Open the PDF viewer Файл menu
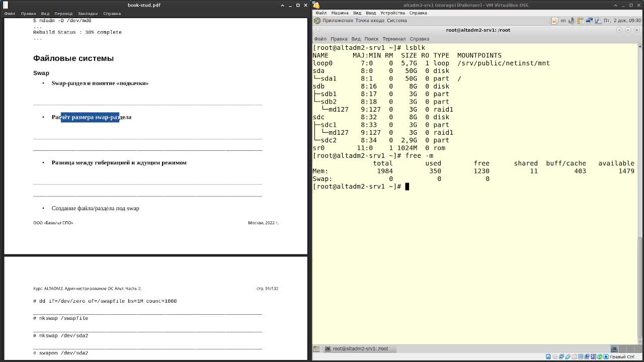 point(10,14)
